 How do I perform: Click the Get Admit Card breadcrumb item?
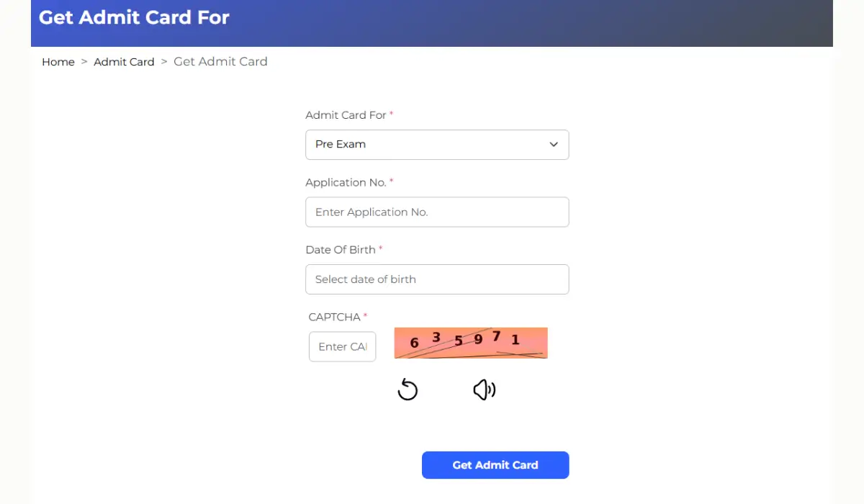coord(220,62)
